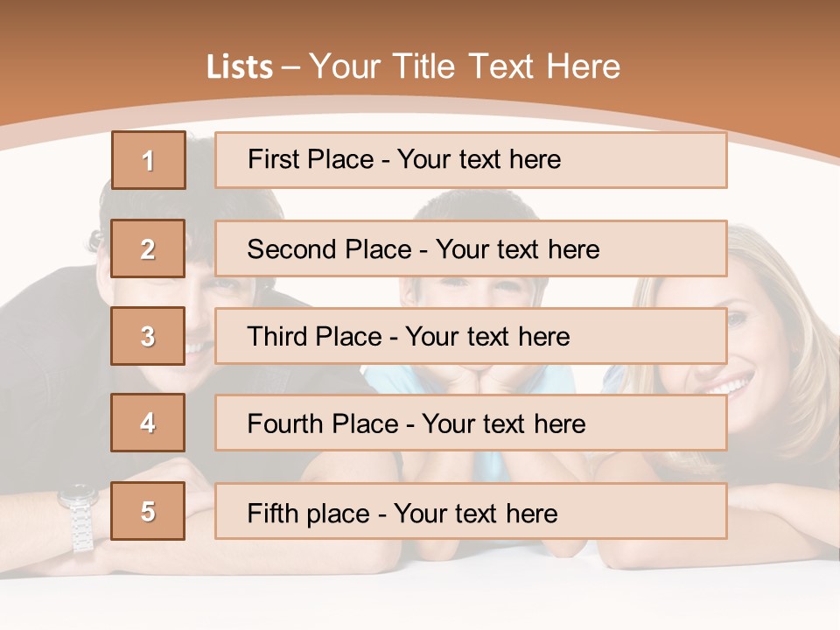
Task: Click the number 5 box
Action: click(148, 511)
